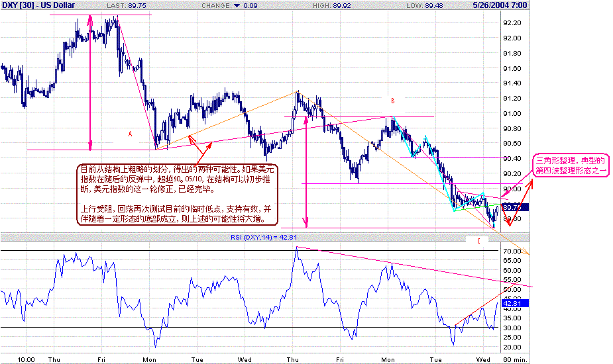Click the '10:00' time axis label

pyautogui.click(x=27, y=360)
